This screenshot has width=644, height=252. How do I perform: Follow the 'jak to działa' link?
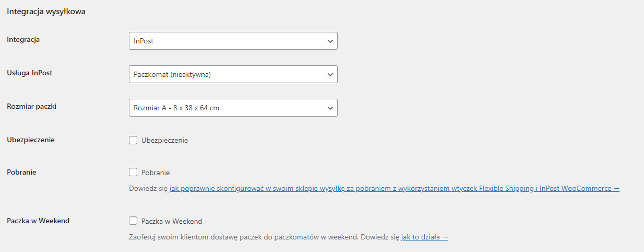coord(424,237)
